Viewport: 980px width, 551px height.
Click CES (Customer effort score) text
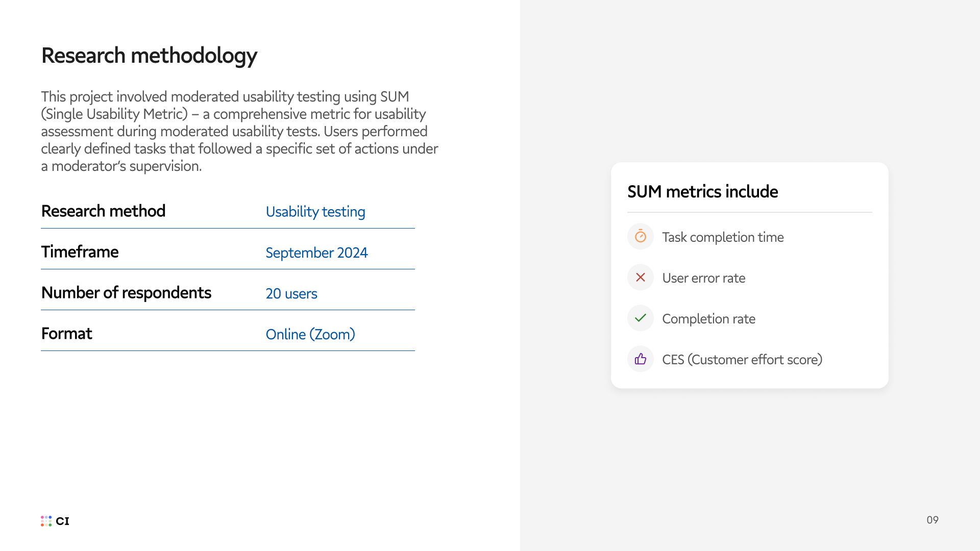[742, 360]
